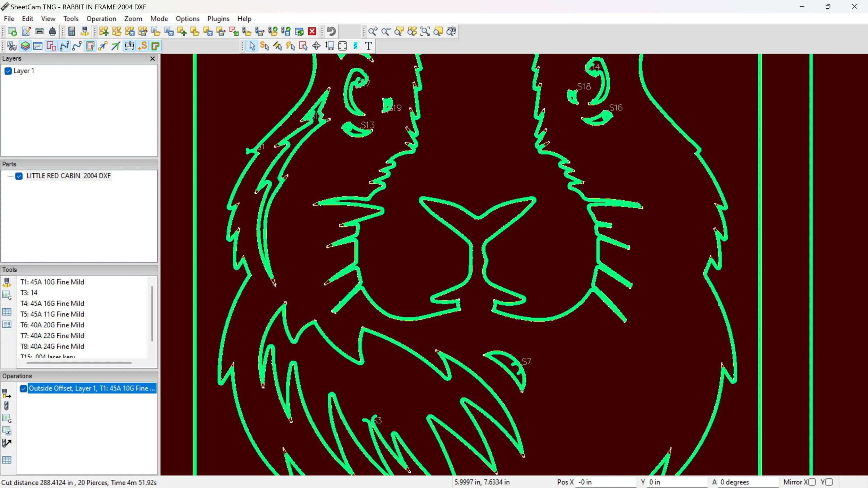Uncheck the Layer 1 visibility checkbox
868x488 pixels.
click(x=8, y=71)
